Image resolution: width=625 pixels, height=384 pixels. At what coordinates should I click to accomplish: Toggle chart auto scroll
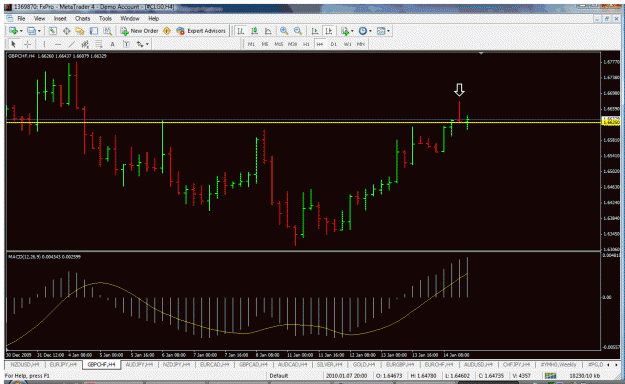314,31
